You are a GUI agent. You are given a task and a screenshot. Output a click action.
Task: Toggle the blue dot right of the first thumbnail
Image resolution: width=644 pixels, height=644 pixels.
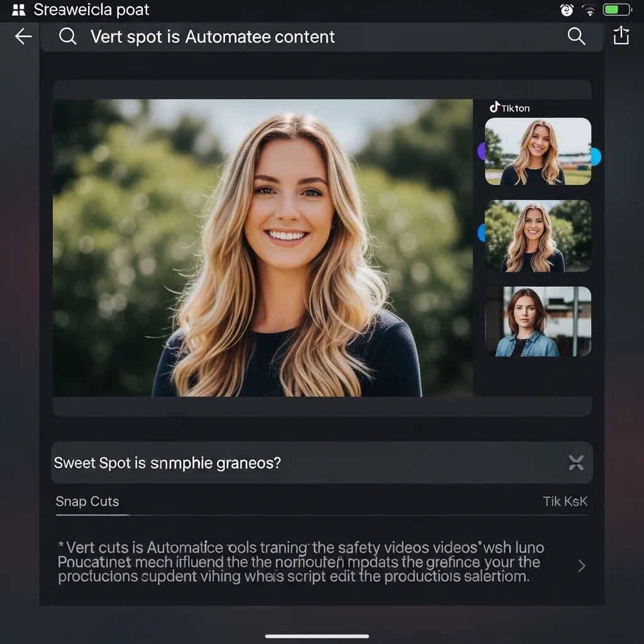click(596, 157)
